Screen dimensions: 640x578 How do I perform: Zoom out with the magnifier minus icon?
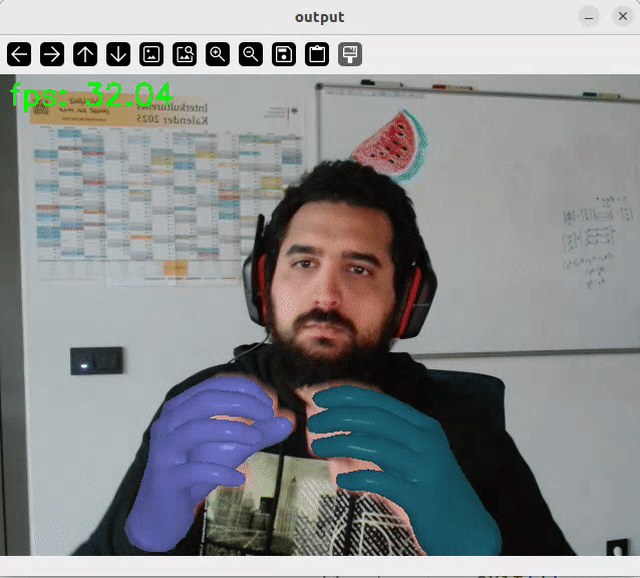click(x=250, y=54)
